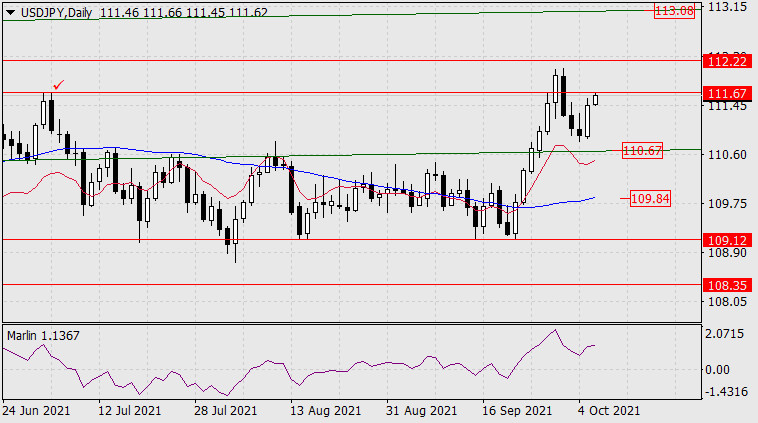
Task: Click the 16 Sep 2021 date label
Action: point(517,411)
